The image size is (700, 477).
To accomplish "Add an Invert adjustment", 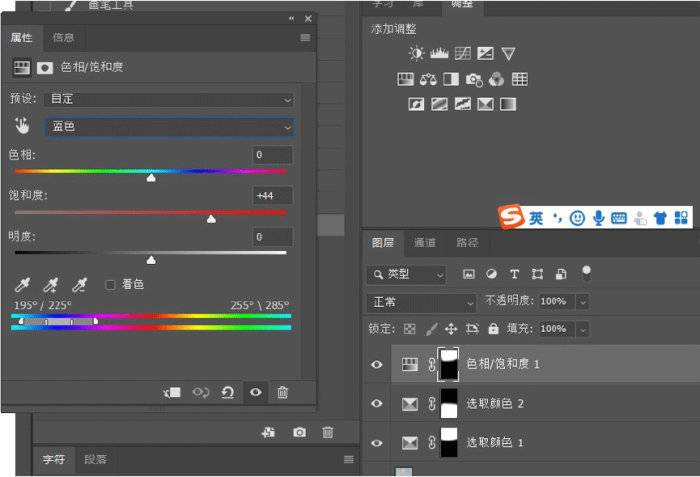I will coord(416,105).
